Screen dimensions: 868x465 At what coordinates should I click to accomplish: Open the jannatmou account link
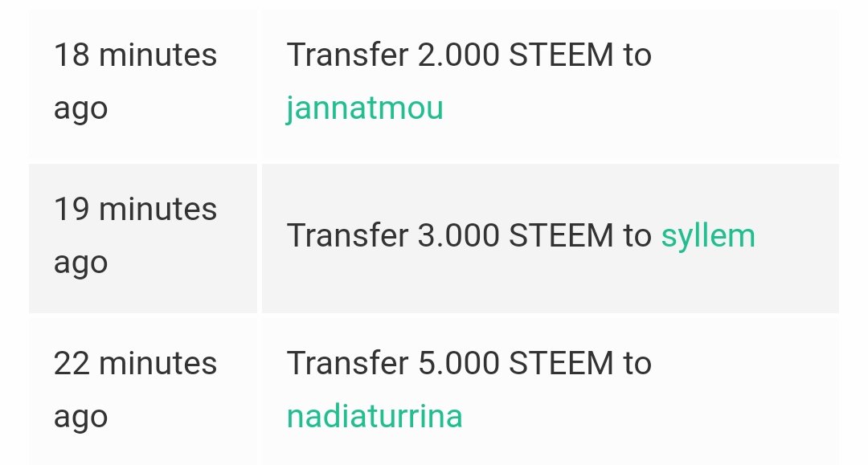(x=364, y=108)
